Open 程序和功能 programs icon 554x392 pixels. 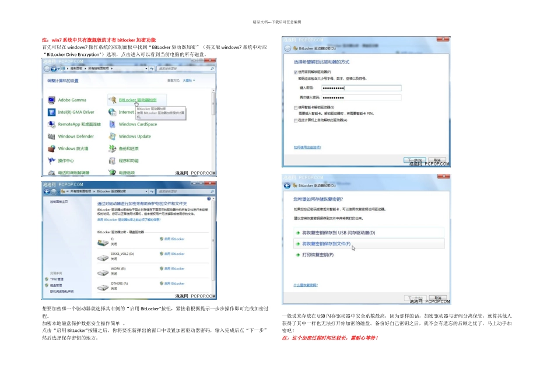(113, 160)
